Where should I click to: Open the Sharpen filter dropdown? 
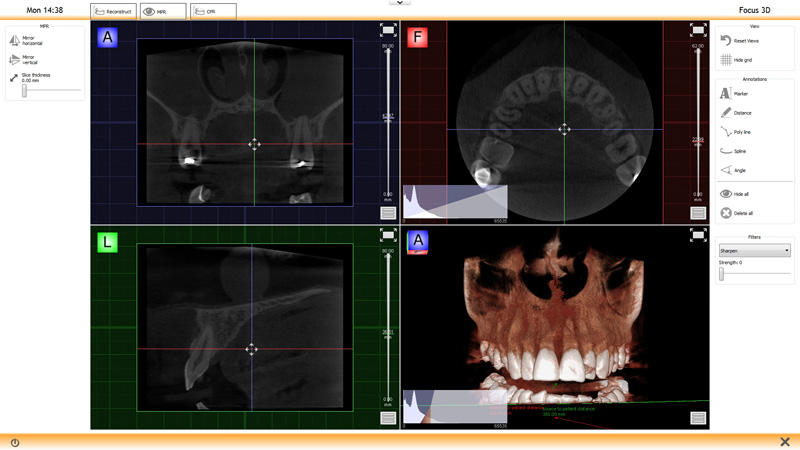[754, 251]
